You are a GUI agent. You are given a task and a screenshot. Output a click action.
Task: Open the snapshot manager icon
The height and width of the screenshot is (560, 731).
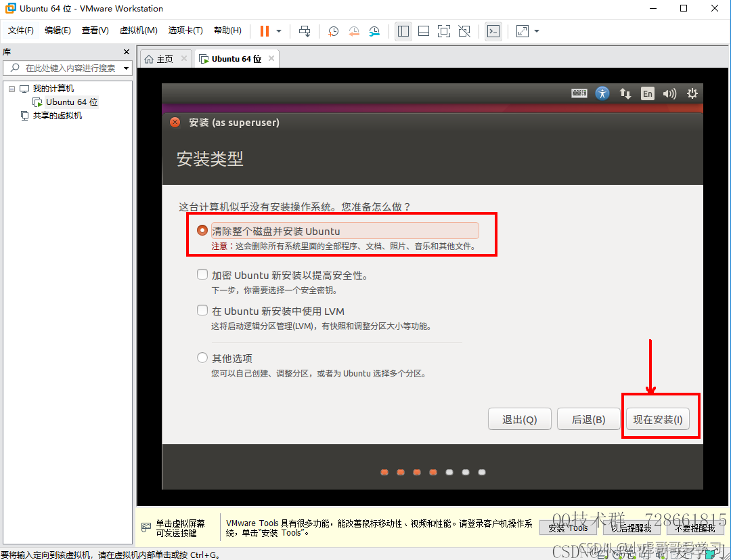click(x=374, y=31)
